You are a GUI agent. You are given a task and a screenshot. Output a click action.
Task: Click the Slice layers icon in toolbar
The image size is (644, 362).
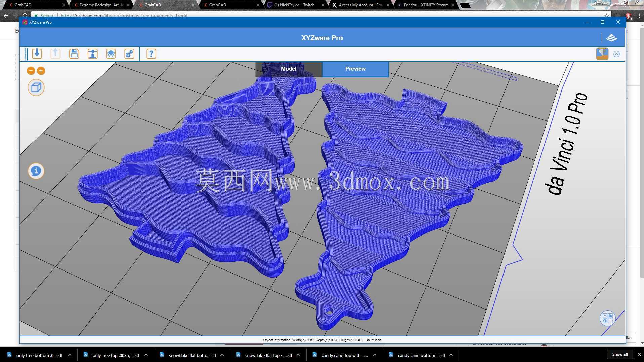pyautogui.click(x=111, y=54)
